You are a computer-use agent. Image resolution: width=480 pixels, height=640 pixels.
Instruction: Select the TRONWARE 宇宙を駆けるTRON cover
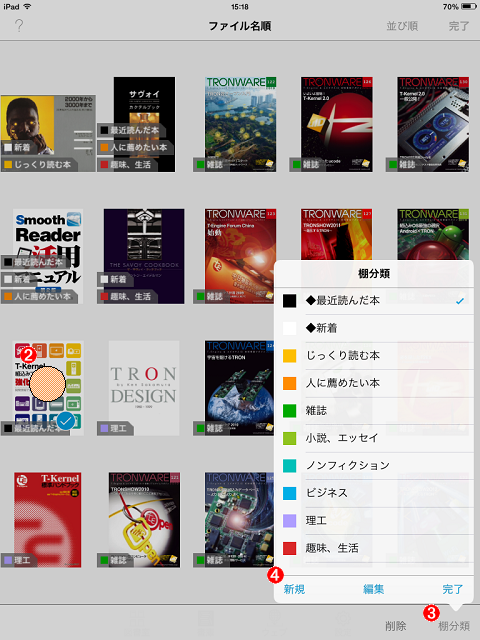pos(239,388)
